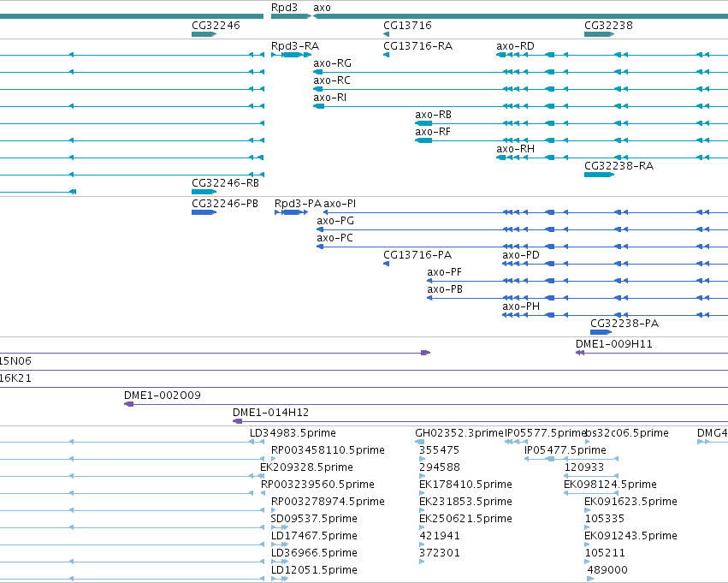Select the IP05477.5prime EST label
The height and width of the screenshot is (583, 728).
pos(565,450)
